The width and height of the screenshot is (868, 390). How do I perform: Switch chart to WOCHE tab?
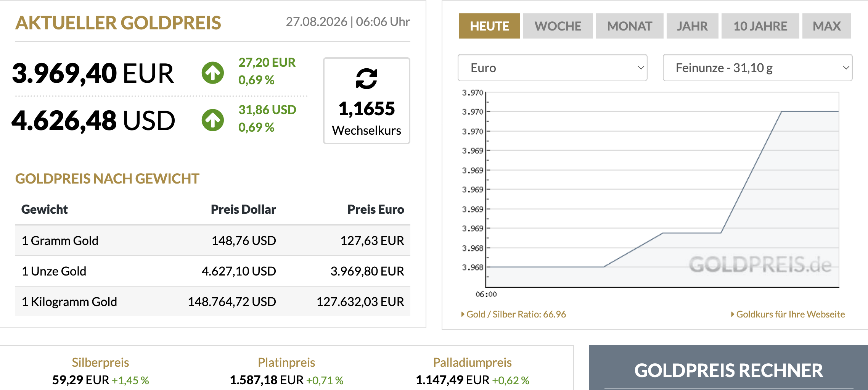click(x=558, y=26)
